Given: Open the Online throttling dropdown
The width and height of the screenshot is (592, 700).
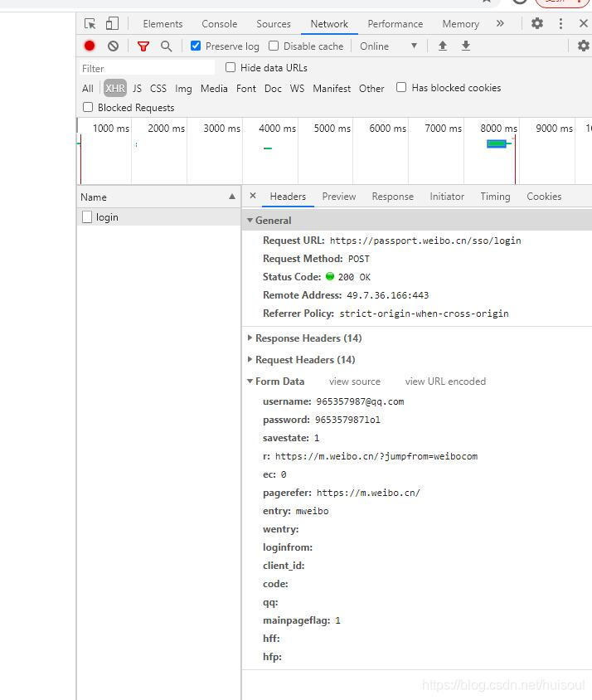Looking at the screenshot, I should (x=388, y=46).
